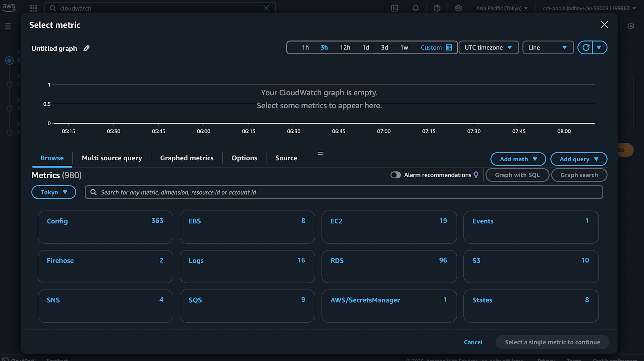Open the account menu cm-pooja.jadhav
Viewport: 644px width, 361px height.
589,8
